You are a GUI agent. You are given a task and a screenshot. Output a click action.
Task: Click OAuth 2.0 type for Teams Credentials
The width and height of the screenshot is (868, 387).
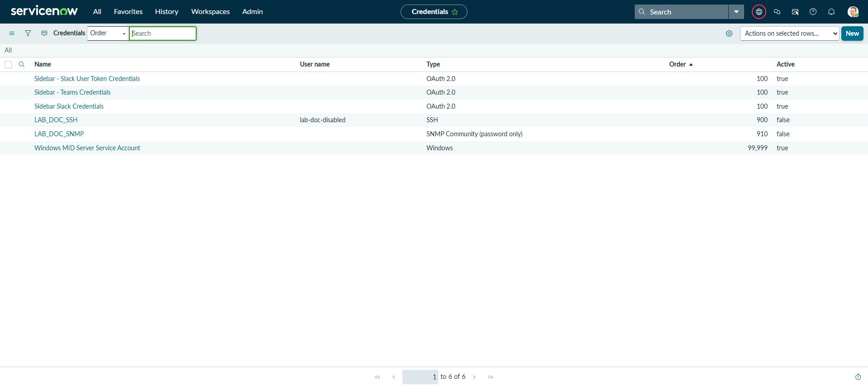tap(441, 92)
